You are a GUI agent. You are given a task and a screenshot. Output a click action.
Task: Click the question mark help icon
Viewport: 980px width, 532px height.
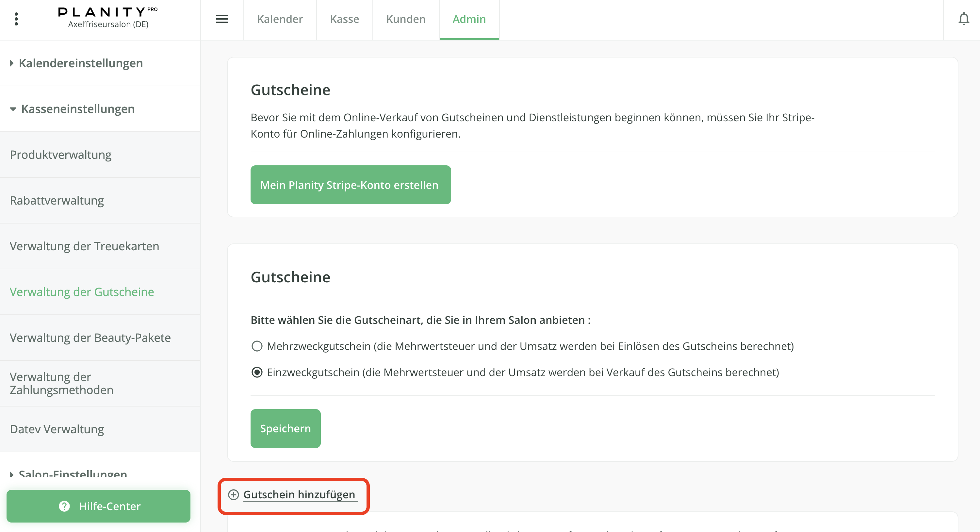tap(64, 506)
